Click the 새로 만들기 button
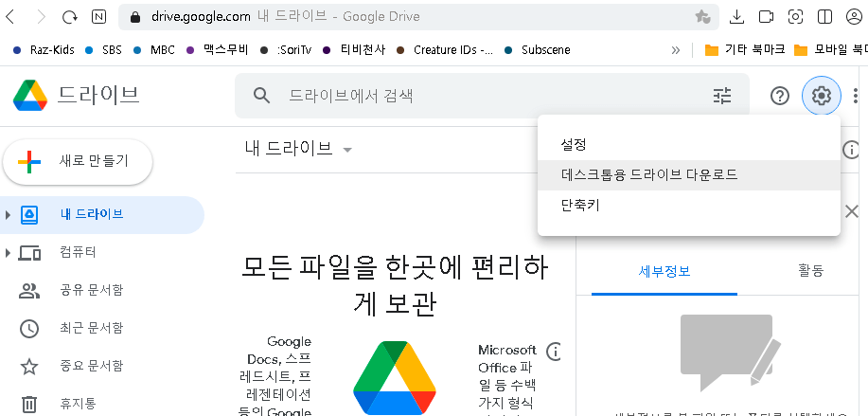 click(78, 162)
